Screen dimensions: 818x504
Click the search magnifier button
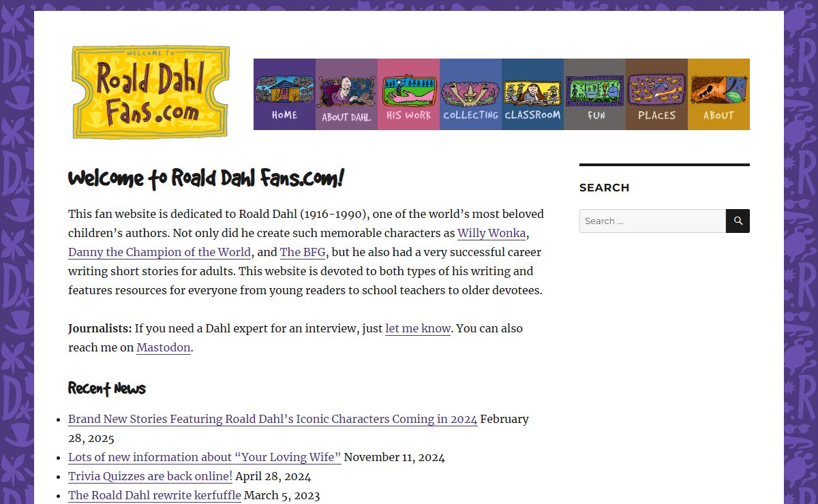tap(738, 221)
